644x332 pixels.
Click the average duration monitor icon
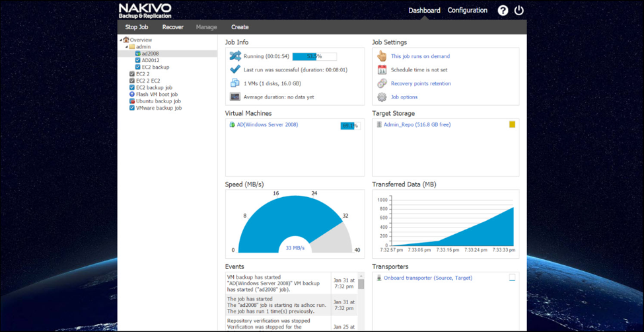[x=235, y=97]
